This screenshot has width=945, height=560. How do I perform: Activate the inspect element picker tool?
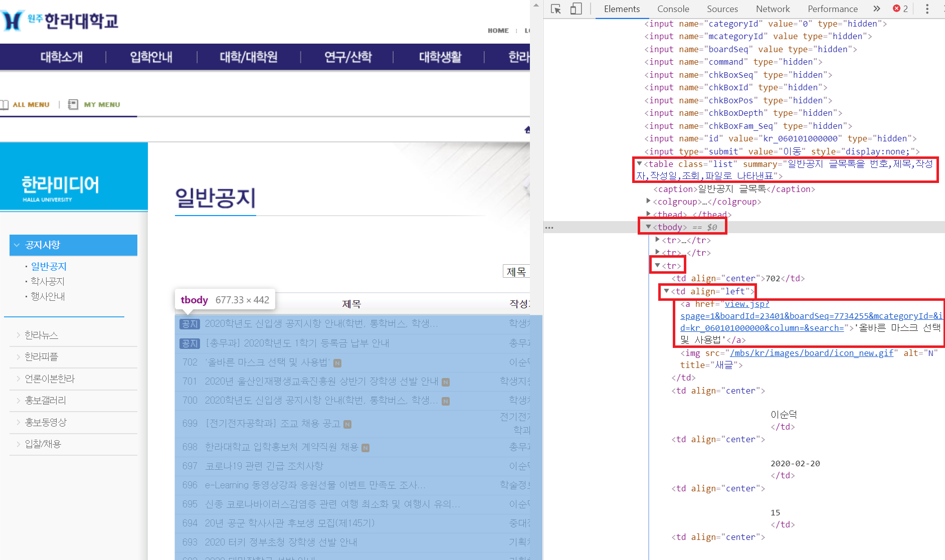click(556, 9)
